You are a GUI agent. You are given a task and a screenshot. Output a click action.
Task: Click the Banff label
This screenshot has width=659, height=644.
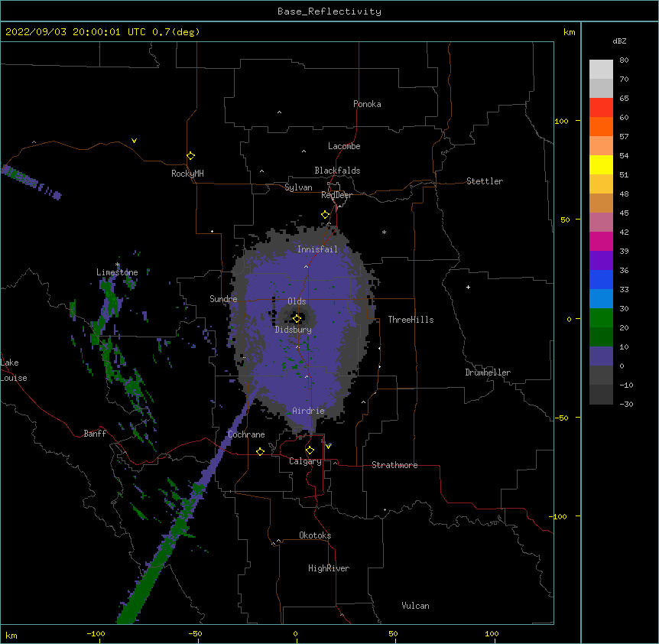[x=95, y=434]
